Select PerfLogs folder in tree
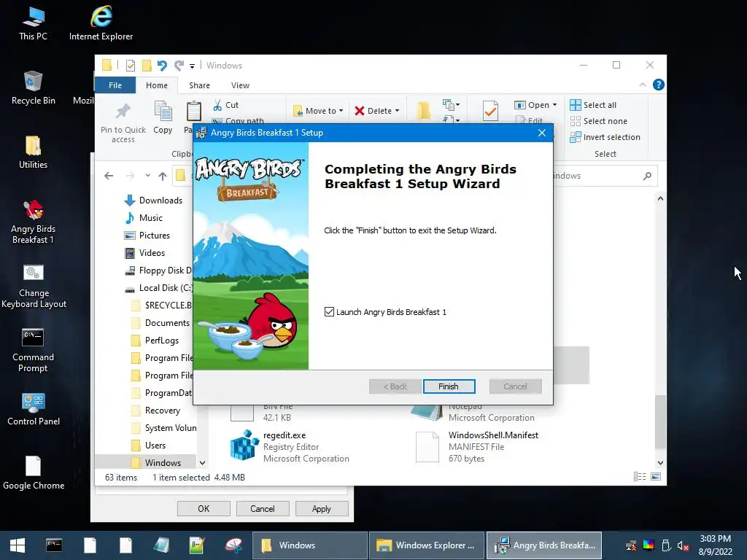The height and width of the screenshot is (560, 747). point(155,341)
